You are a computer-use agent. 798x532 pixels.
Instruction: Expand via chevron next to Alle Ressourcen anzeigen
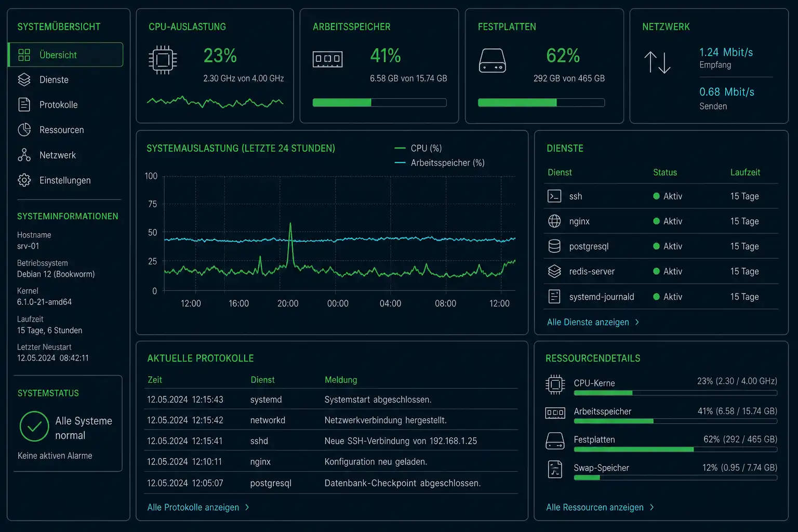click(x=651, y=507)
